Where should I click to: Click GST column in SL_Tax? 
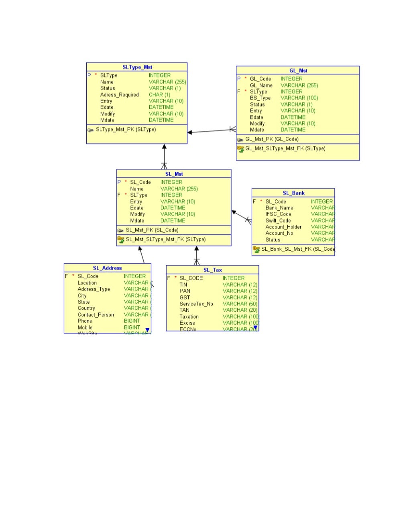(185, 298)
